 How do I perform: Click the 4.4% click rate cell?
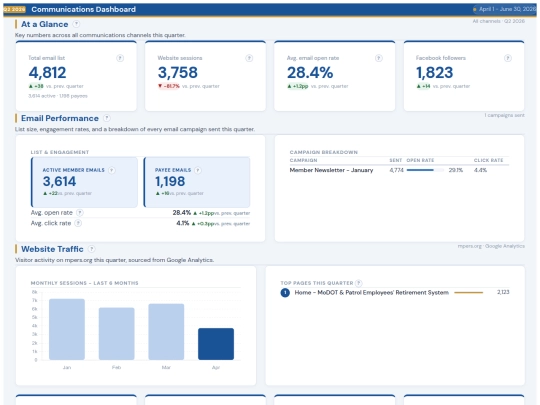[480, 170]
